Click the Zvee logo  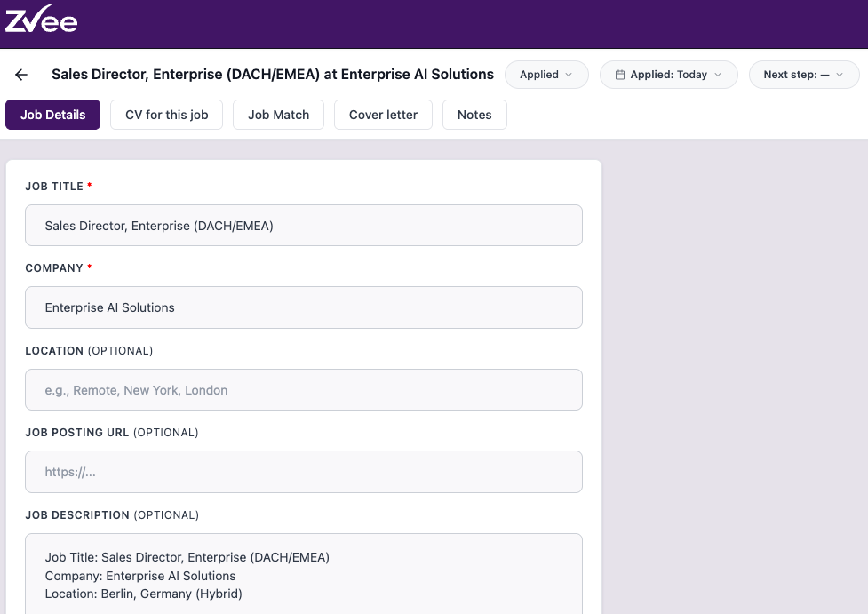pos(42,20)
